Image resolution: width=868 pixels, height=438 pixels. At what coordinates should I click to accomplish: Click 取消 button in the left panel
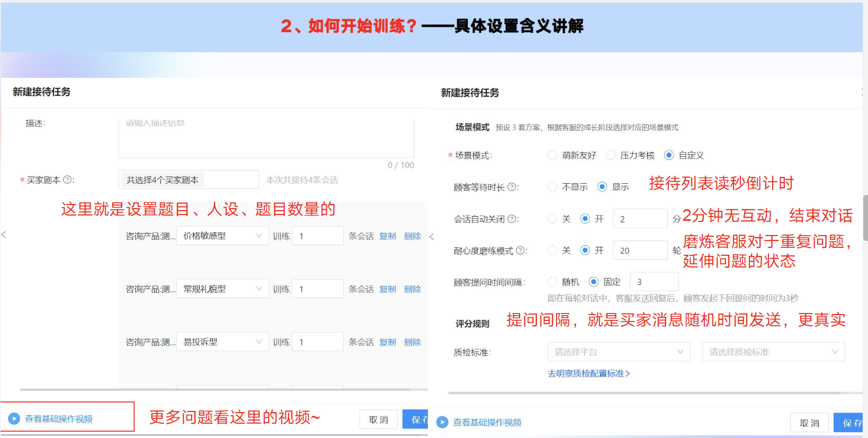[379, 419]
